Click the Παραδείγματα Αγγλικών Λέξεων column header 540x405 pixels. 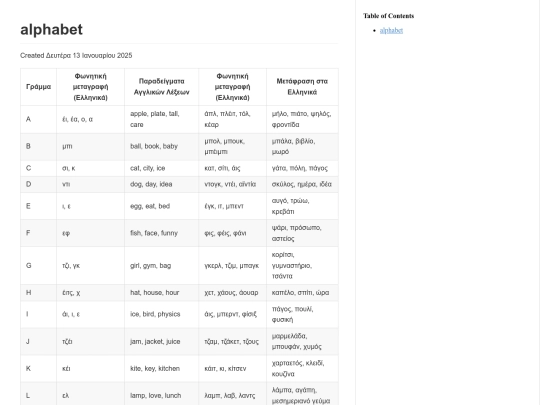(x=162, y=87)
